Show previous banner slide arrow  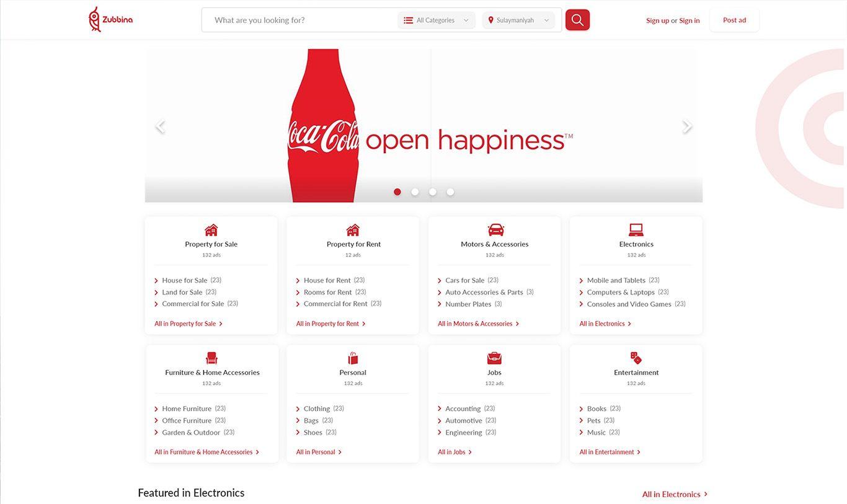[160, 126]
